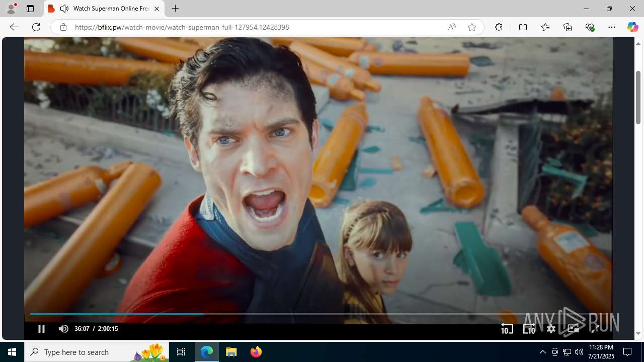Click the page vertical scrollbar thumb
This screenshot has height=362, width=644.
click(638, 98)
